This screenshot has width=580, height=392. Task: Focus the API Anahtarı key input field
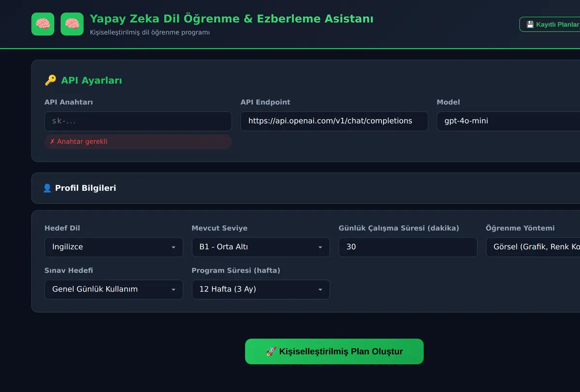[x=138, y=121]
